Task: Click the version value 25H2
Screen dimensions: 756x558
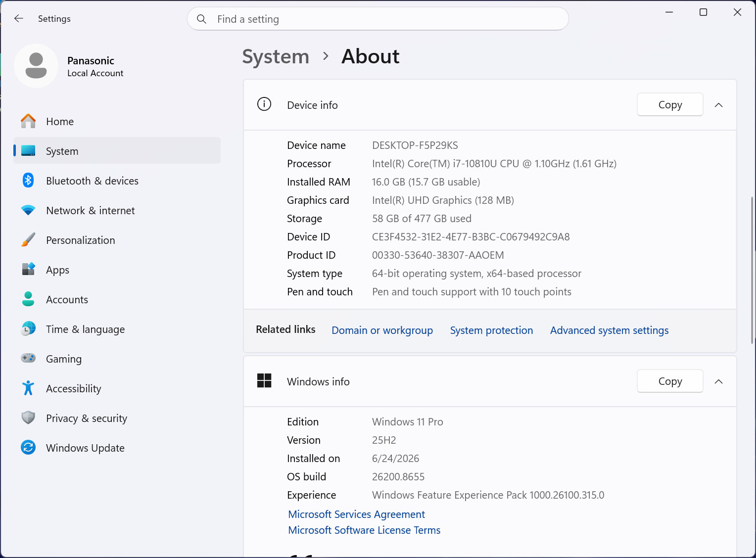Action: [384, 440]
